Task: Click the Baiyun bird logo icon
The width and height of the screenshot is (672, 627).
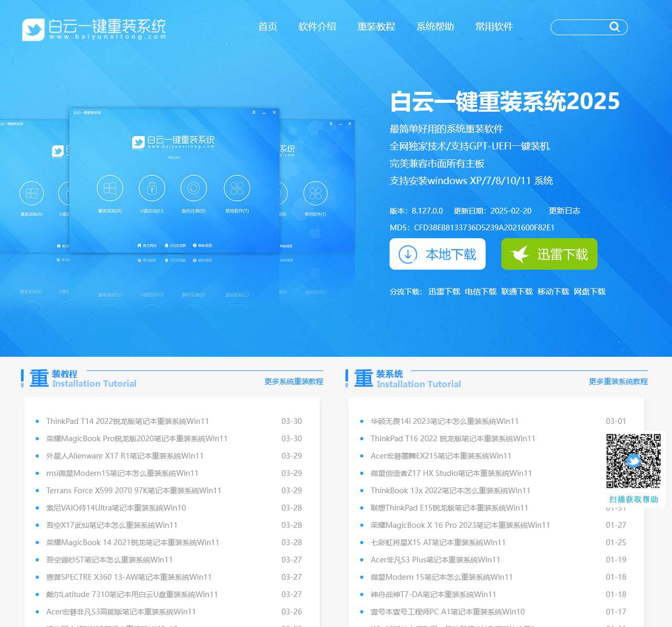Action: click(x=33, y=29)
